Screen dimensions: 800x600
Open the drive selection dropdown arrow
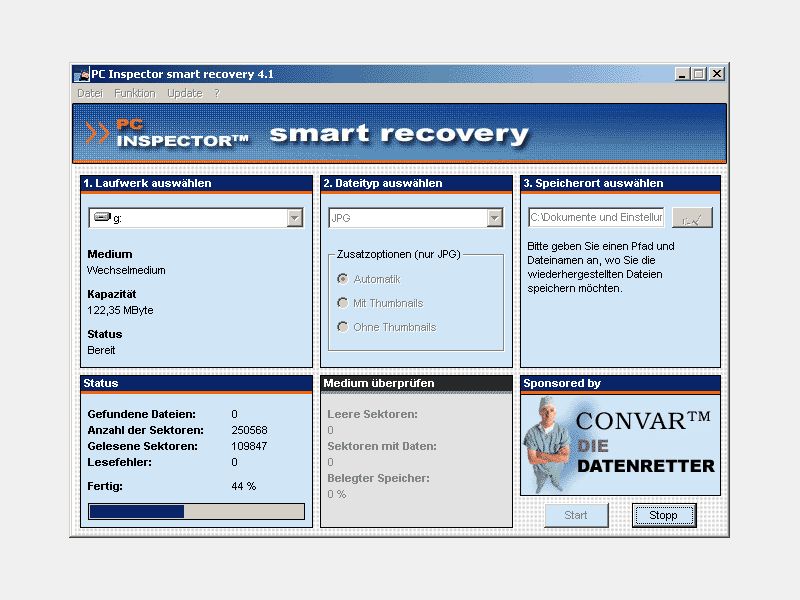pos(294,218)
